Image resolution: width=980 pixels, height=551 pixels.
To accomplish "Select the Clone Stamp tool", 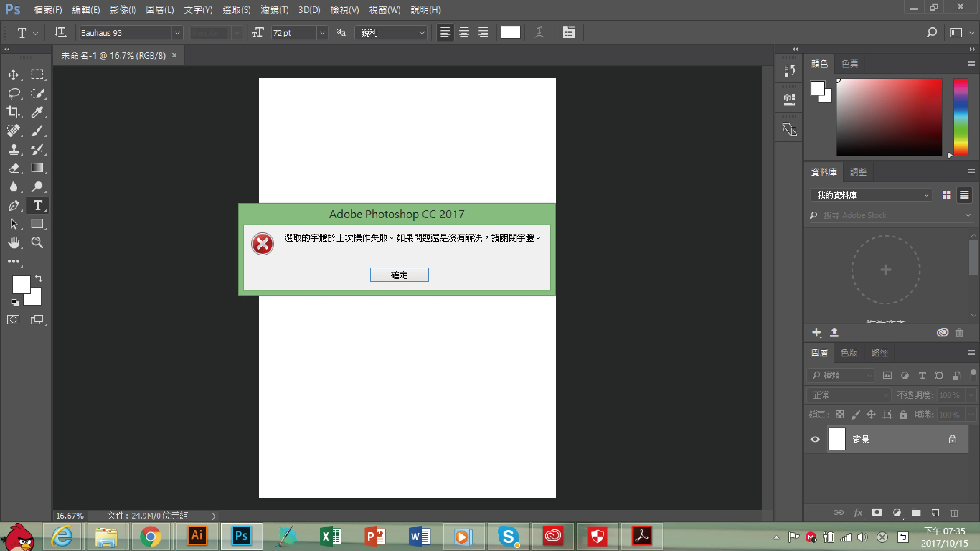I will tap(13, 149).
